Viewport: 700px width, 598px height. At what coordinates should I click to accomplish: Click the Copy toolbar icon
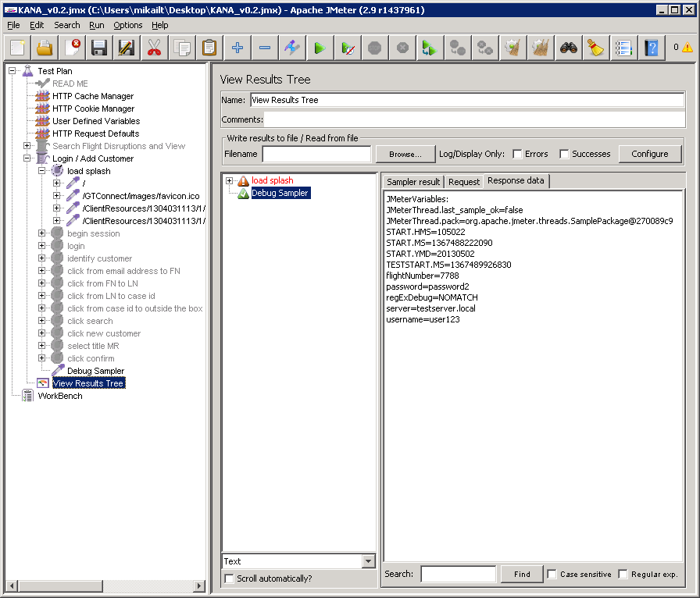182,48
